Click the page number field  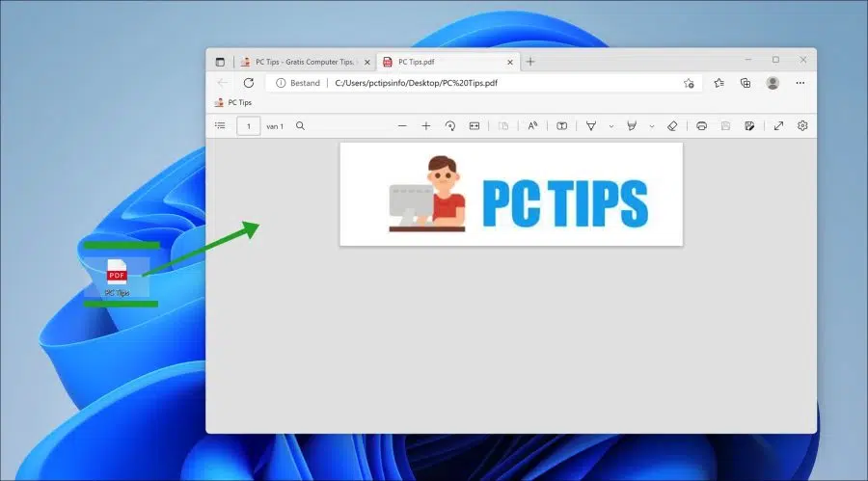(x=249, y=126)
